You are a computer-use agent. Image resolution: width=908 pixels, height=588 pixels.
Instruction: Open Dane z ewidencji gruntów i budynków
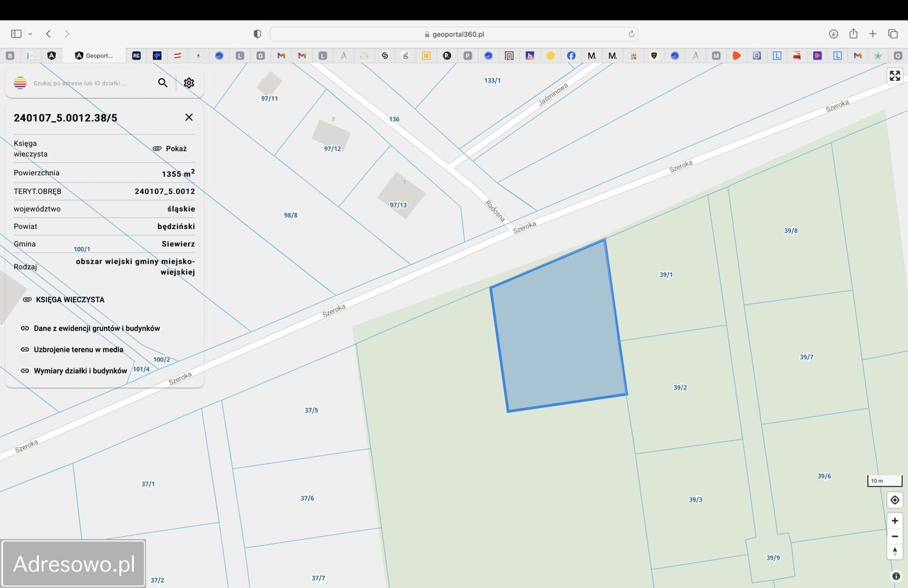point(96,328)
